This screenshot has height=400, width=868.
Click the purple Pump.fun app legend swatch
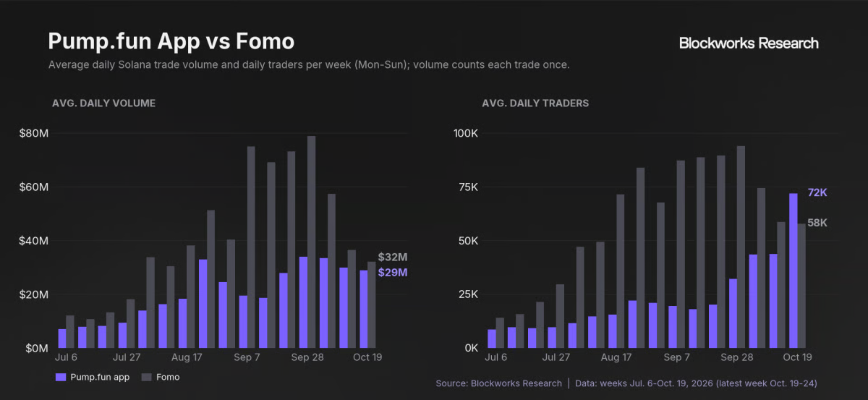click(60, 377)
